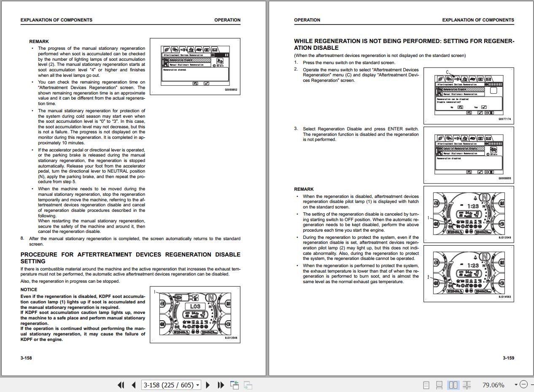Click the WHILE REGENERATION IS NOT BEING PERFORMED heading

[404, 44]
